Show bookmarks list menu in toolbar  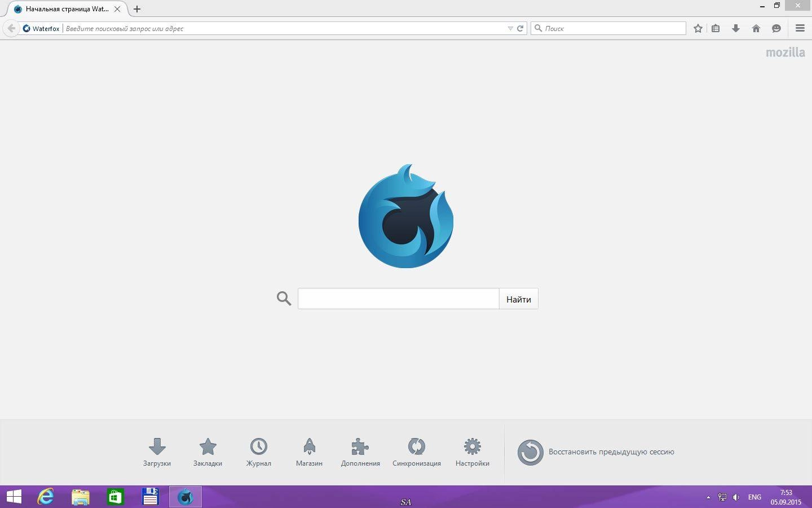pyautogui.click(x=716, y=28)
